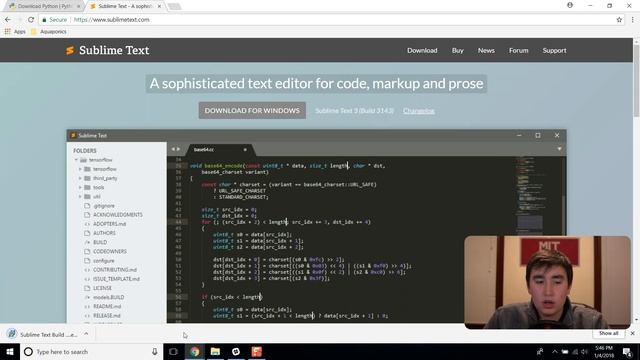Click the taskbar clock and date

(x=604, y=351)
